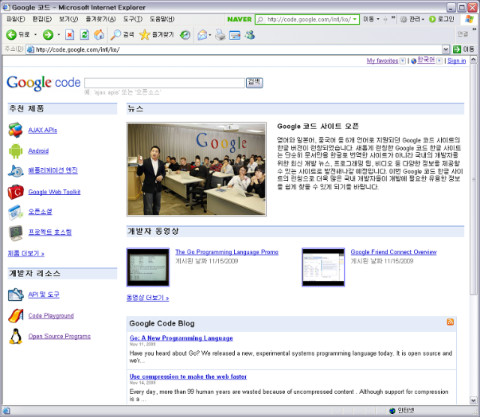Open the Edit (편집) menu
Viewport: 480px width, 417px height.
(x=42, y=19)
